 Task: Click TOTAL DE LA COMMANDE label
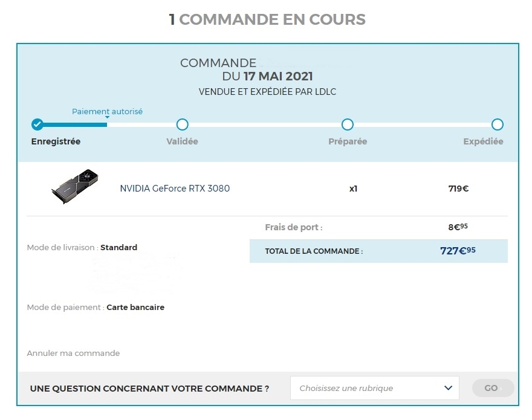[314, 251]
